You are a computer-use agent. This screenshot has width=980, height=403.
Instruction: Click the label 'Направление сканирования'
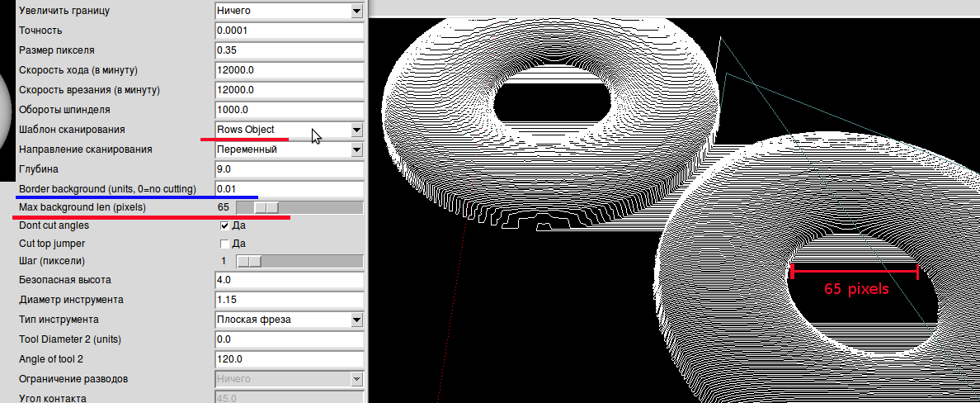click(x=86, y=149)
